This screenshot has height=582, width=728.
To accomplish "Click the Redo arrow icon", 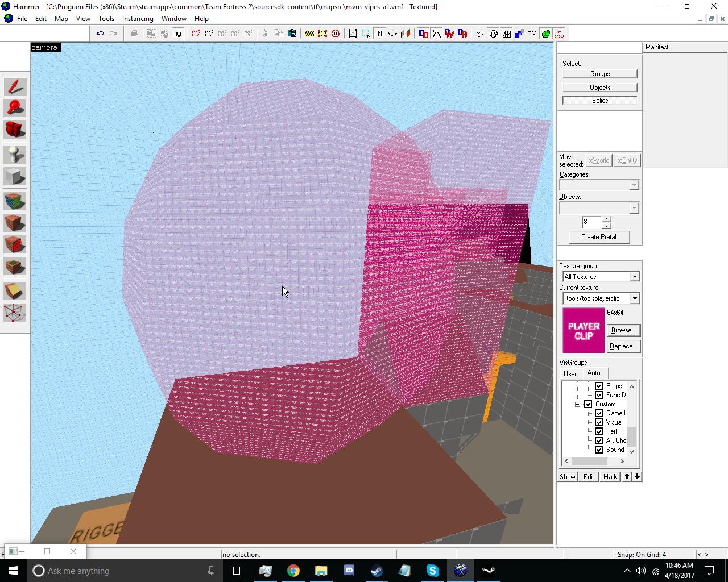I will click(x=113, y=34).
